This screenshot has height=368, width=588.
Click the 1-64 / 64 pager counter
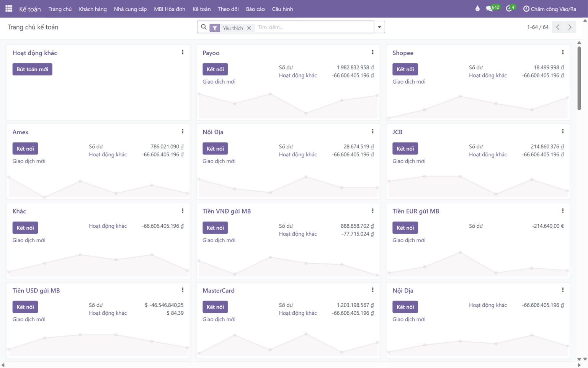[x=537, y=27]
